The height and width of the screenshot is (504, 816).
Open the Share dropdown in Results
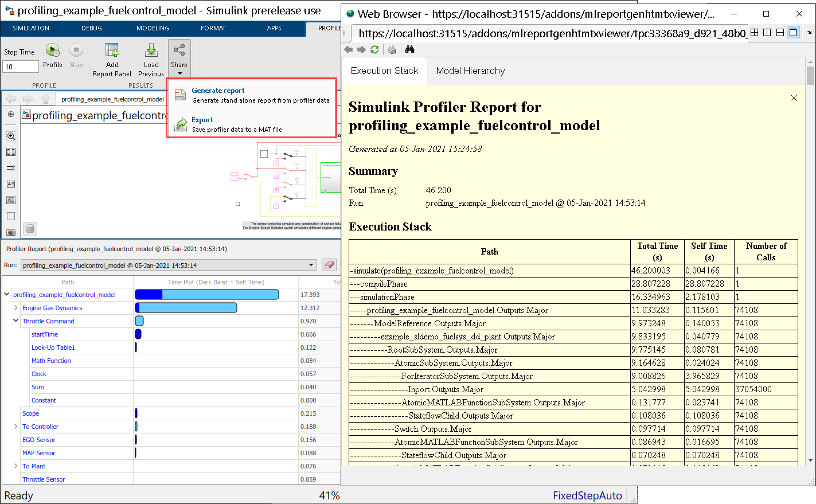179,60
